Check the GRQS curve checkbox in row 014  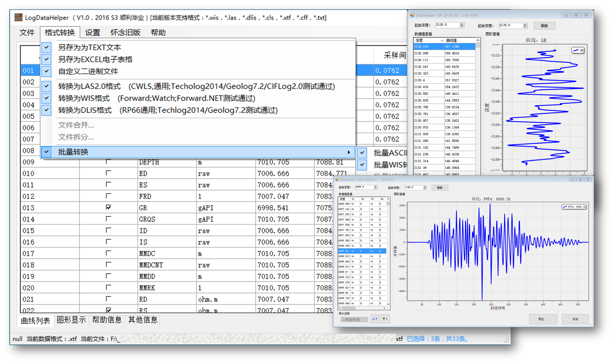click(109, 219)
